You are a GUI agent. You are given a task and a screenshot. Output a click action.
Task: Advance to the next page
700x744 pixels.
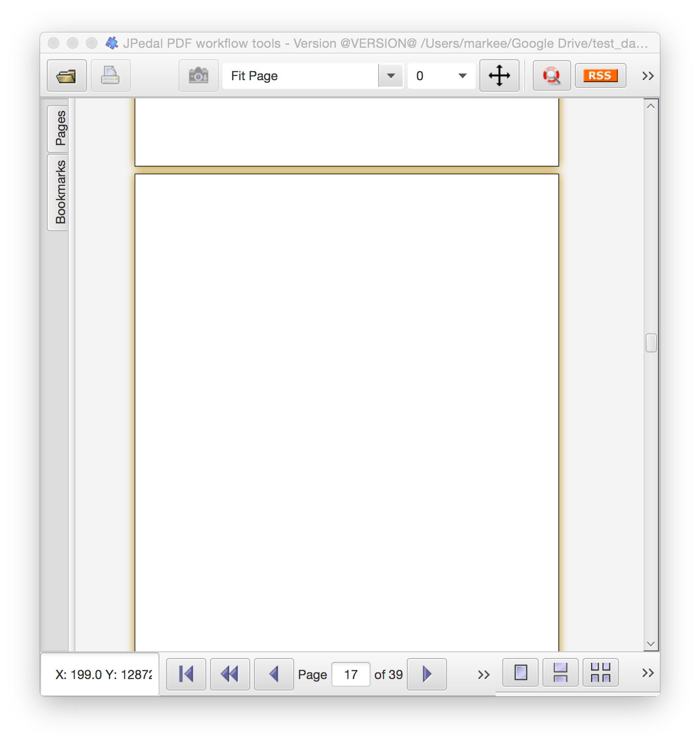(426, 674)
